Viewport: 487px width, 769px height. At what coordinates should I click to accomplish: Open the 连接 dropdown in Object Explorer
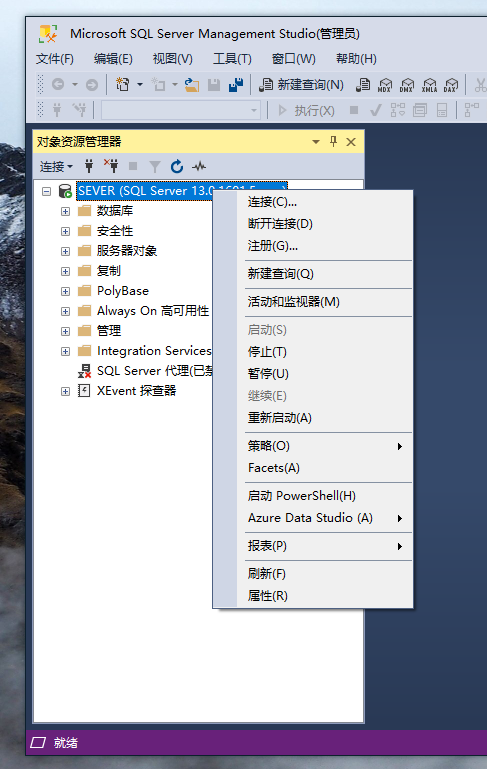click(x=56, y=167)
